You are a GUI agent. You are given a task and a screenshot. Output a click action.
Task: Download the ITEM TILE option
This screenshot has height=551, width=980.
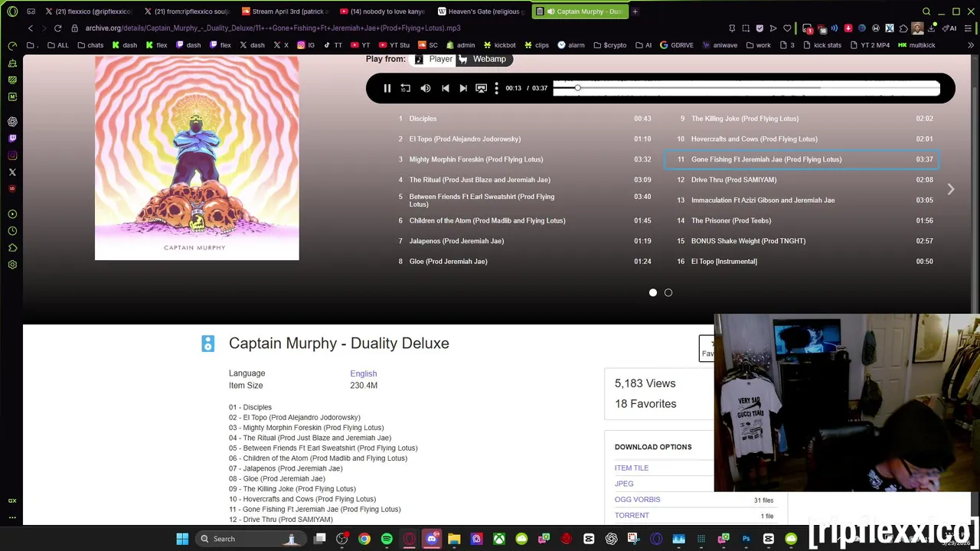click(x=632, y=468)
